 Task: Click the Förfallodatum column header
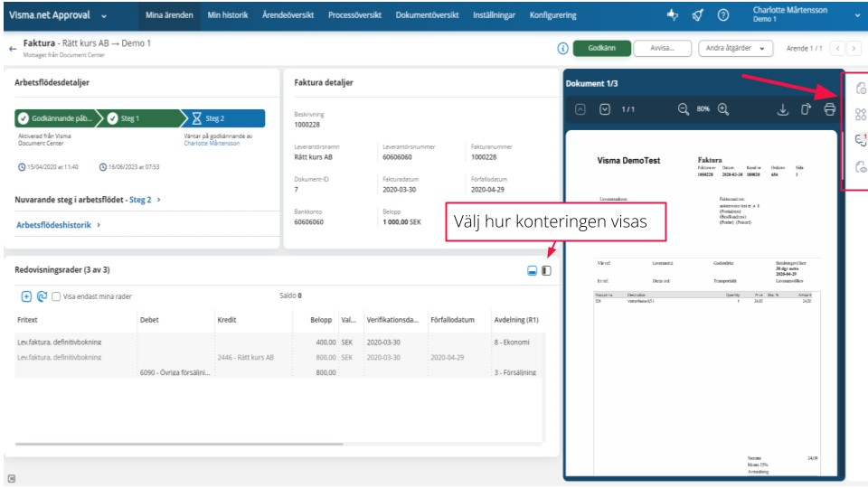click(452, 320)
